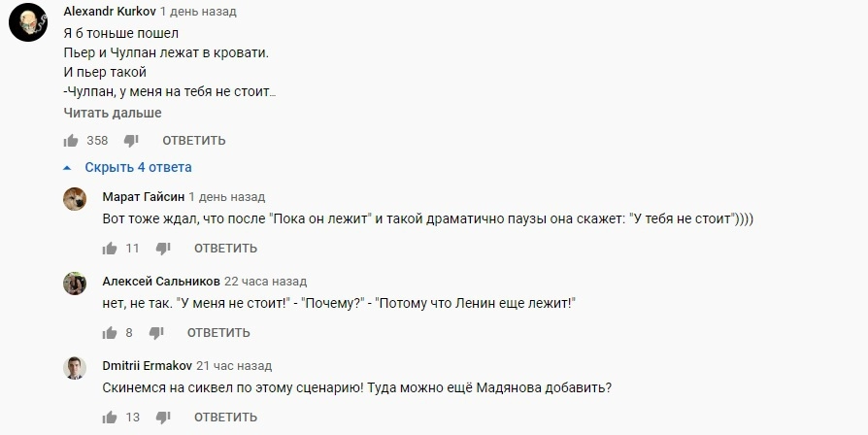Like Dmitrii Ermakov's reply
This screenshot has height=435, width=868.
pos(110,417)
